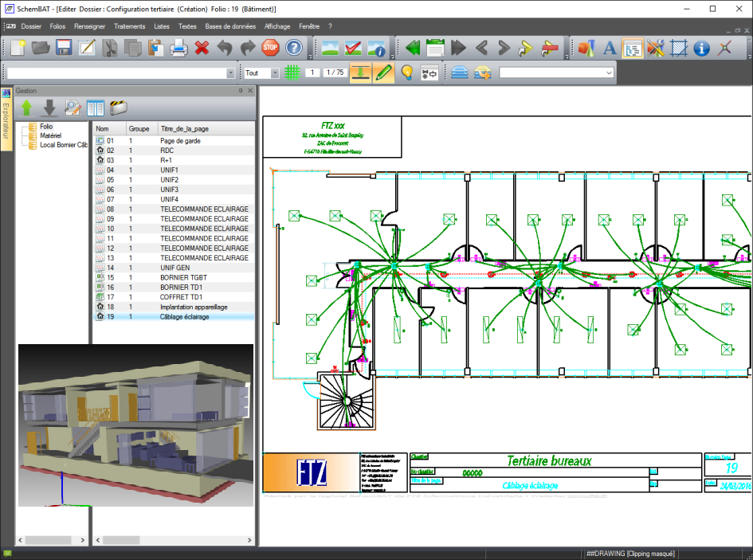Viewport: 753px width, 560px height.
Task: Click the blue information circle icon
Action: tap(702, 48)
